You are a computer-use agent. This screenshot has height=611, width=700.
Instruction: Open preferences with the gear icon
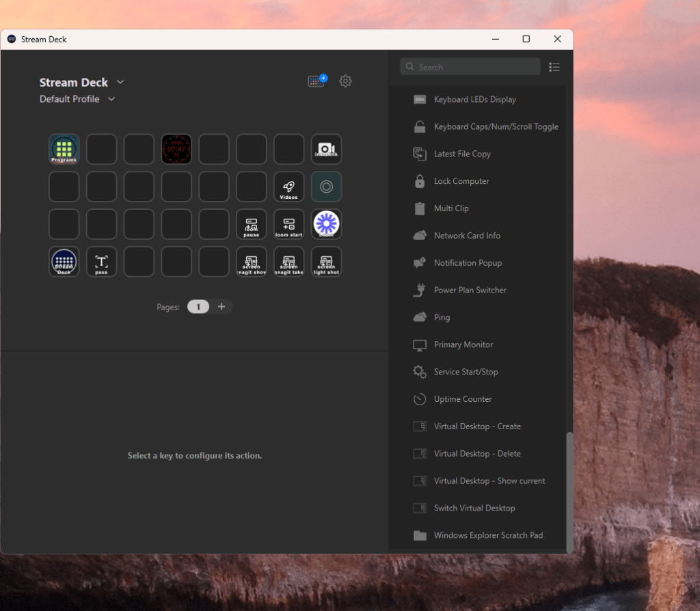[x=345, y=81]
